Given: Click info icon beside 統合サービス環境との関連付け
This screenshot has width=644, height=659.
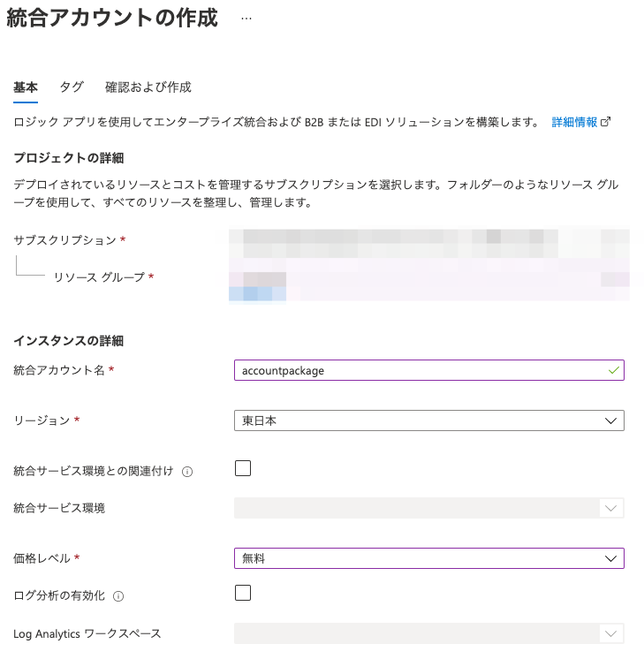Looking at the screenshot, I should tap(187, 472).
